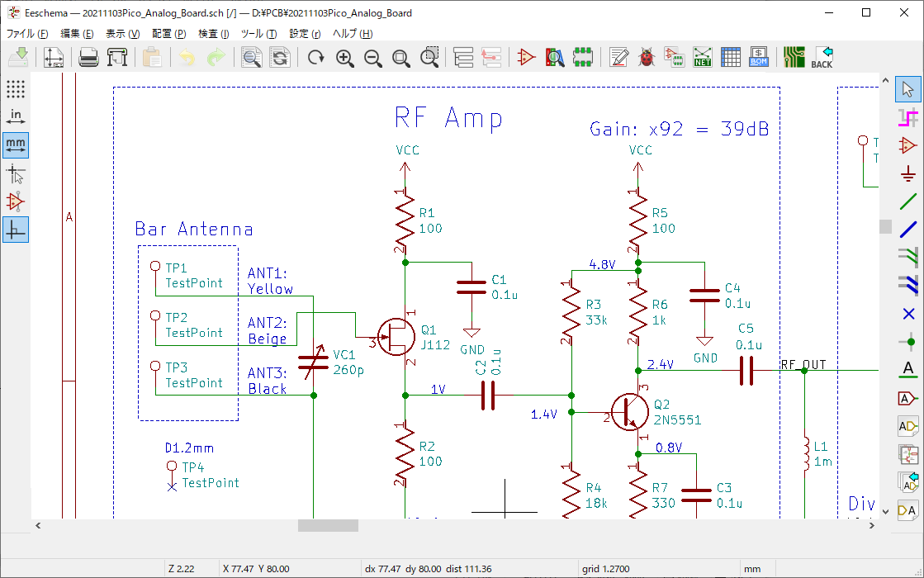Click the Zoom In button
The width and height of the screenshot is (924, 578).
coord(345,57)
